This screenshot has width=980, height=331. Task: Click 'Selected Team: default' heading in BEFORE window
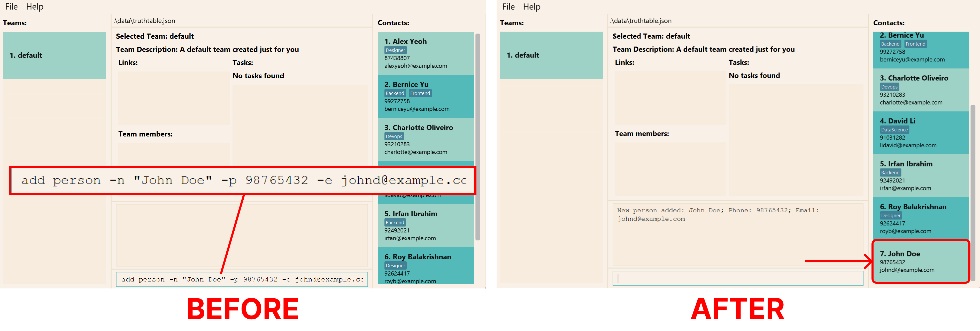pyautogui.click(x=155, y=36)
